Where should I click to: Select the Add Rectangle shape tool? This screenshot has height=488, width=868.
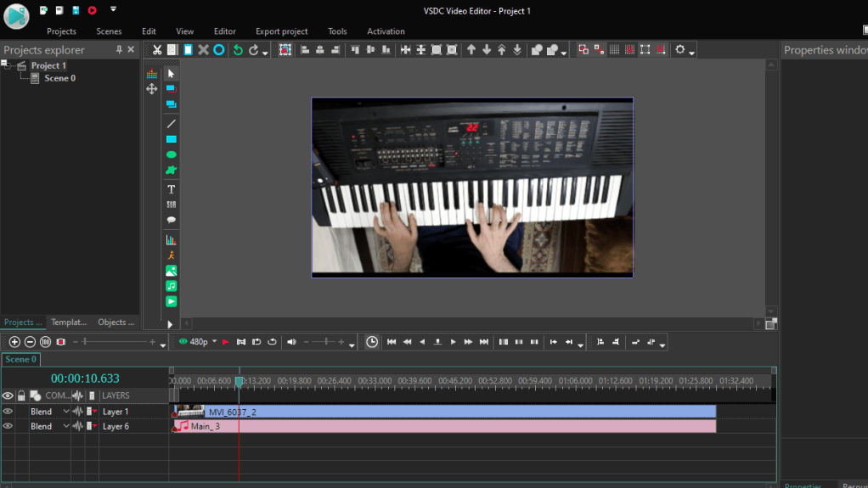(171, 139)
